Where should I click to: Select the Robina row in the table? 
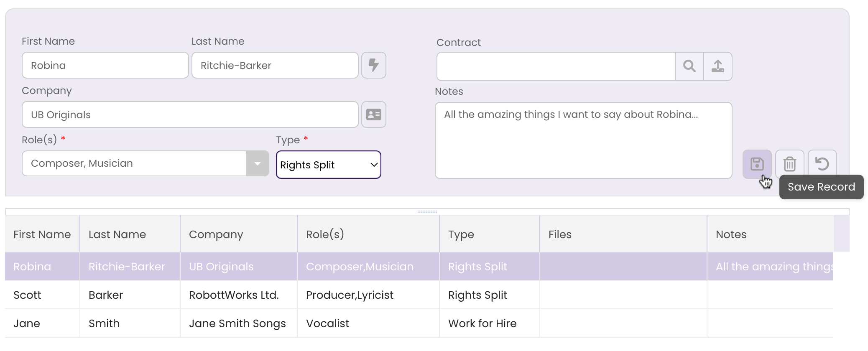coord(419,266)
